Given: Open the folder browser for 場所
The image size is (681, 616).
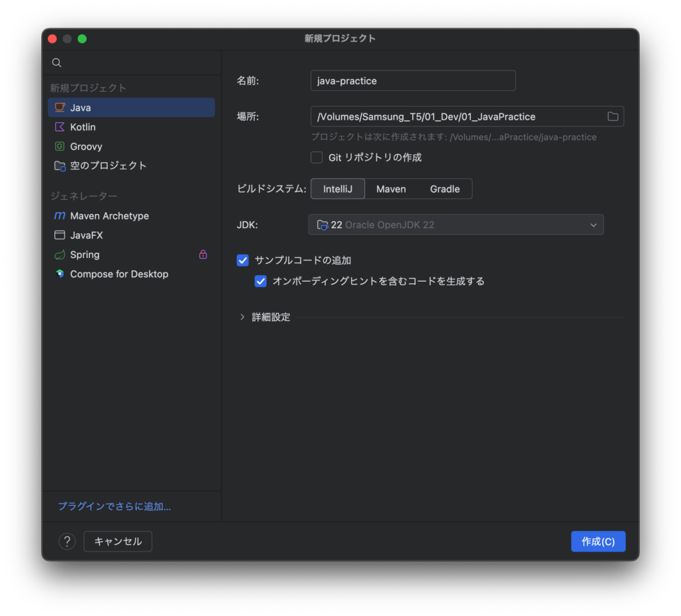Looking at the screenshot, I should (613, 116).
